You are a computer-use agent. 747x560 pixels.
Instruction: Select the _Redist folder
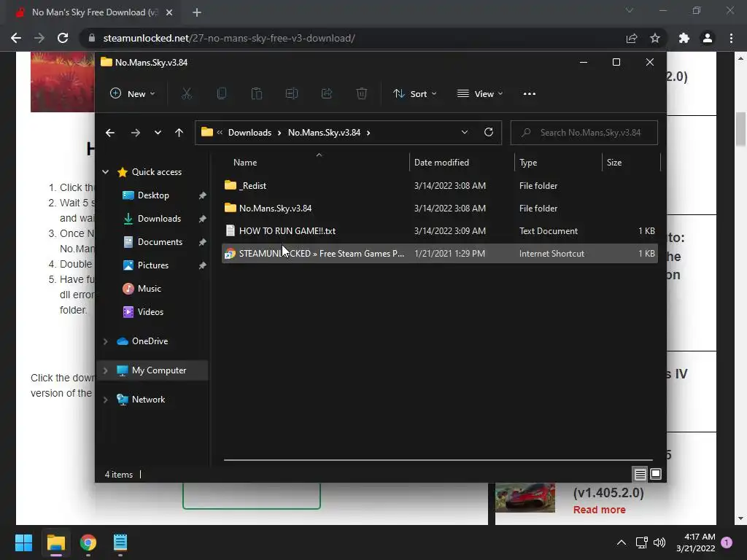[440, 186]
